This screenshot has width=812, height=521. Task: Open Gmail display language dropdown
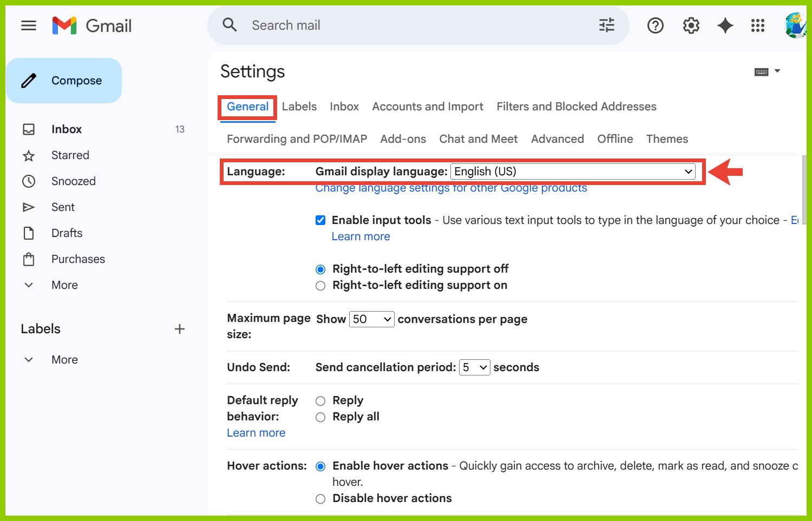pyautogui.click(x=573, y=172)
